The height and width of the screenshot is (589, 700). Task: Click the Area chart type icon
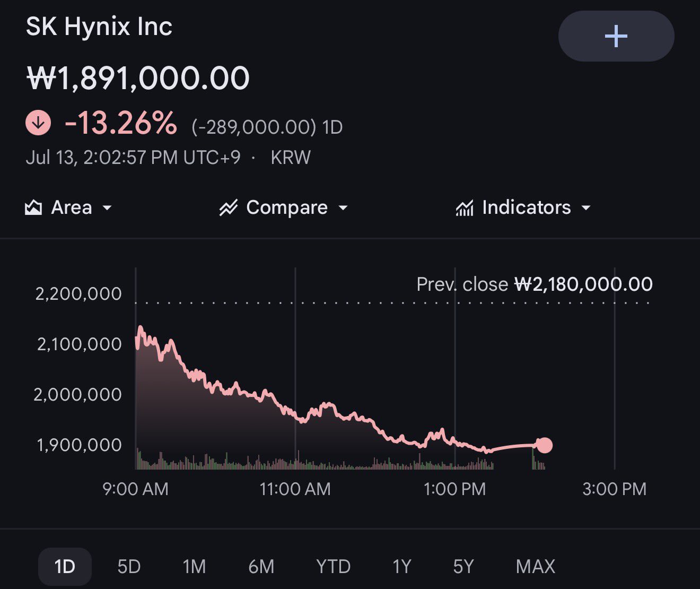pos(33,207)
